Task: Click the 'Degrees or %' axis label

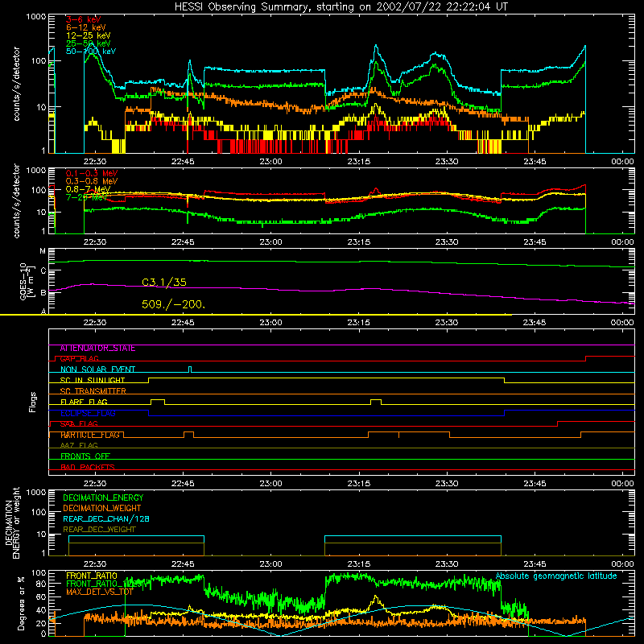Action: [21, 603]
